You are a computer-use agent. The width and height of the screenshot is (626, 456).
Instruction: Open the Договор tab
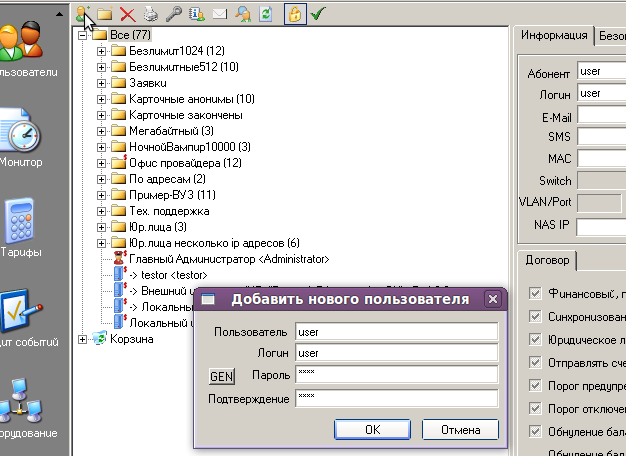(x=548, y=260)
